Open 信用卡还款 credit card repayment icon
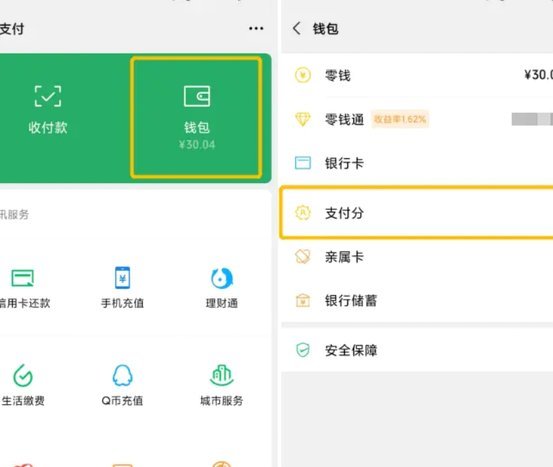 23,278
